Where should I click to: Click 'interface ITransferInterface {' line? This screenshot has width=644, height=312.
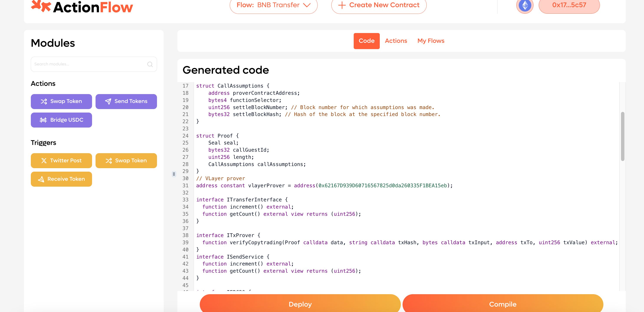coord(242,200)
